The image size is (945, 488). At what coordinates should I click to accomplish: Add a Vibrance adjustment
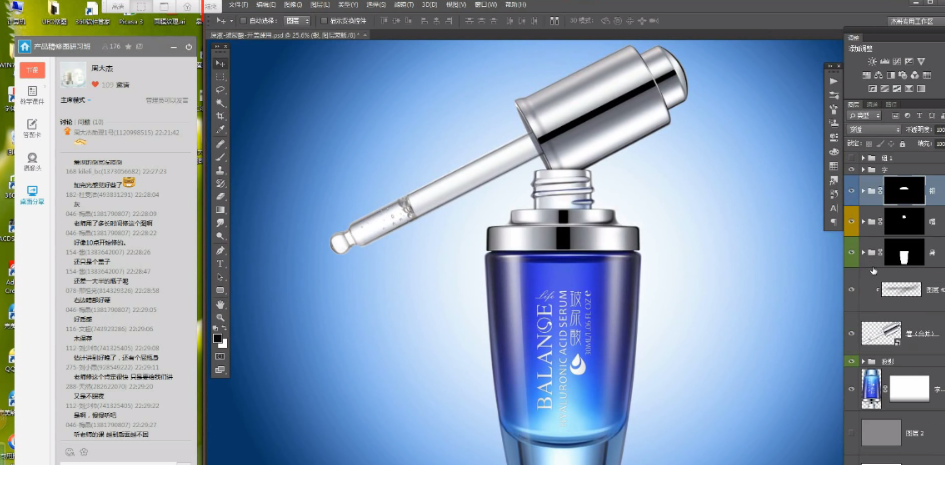pyautogui.click(x=921, y=61)
